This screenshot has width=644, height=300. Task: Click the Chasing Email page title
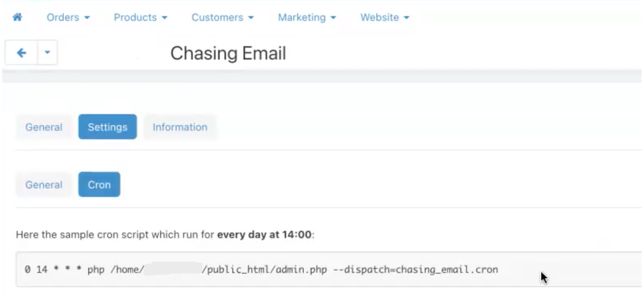[x=228, y=53]
